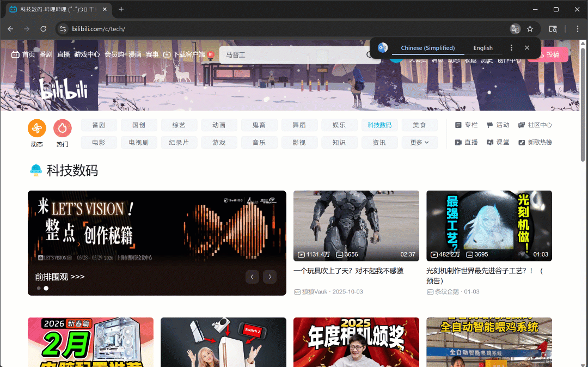Select Chinese (Simplified) in translate popup
Screen dimensions: 588x367
click(x=428, y=47)
